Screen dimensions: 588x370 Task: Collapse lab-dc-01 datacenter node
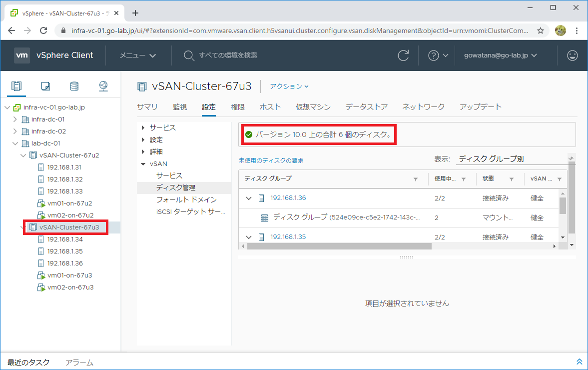[15, 143]
